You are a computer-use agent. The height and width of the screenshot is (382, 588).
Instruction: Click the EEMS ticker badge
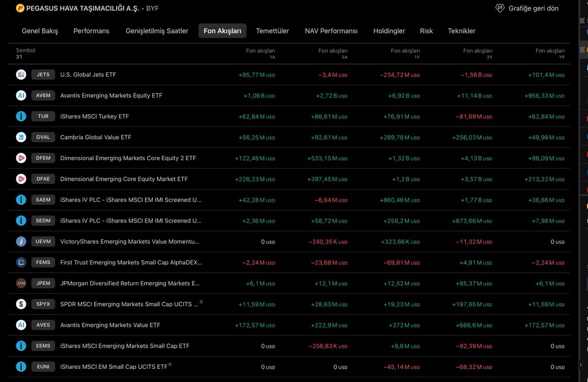point(43,346)
